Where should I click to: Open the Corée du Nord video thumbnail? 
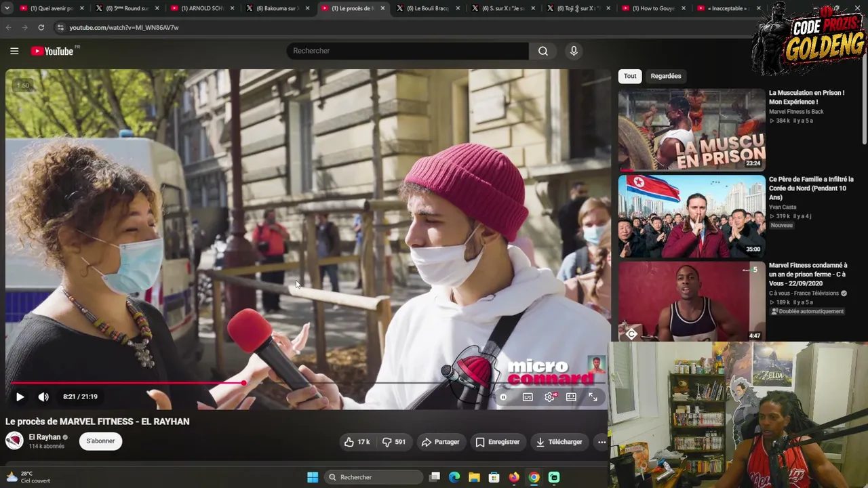(x=692, y=216)
